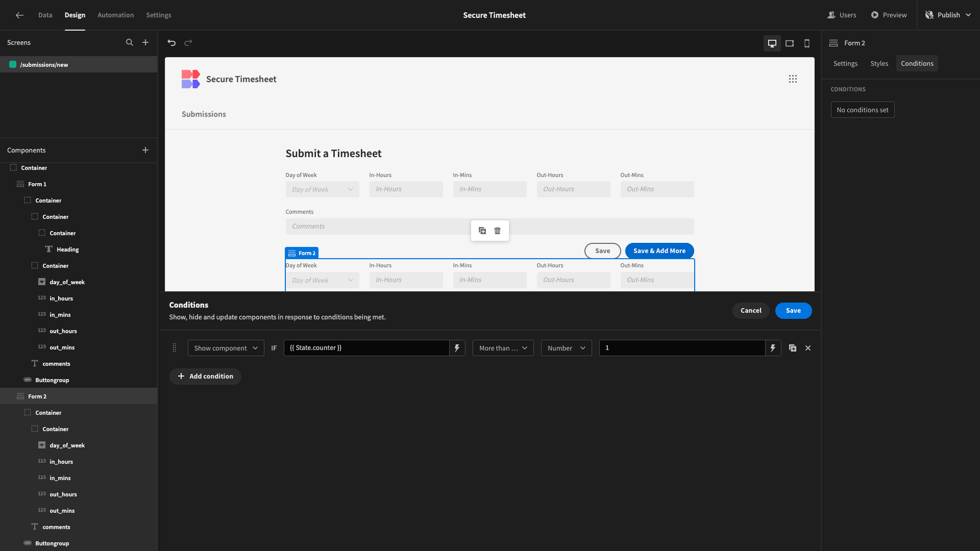Image resolution: width=980 pixels, height=551 pixels.
Task: Undo the last action
Action: click(x=171, y=43)
